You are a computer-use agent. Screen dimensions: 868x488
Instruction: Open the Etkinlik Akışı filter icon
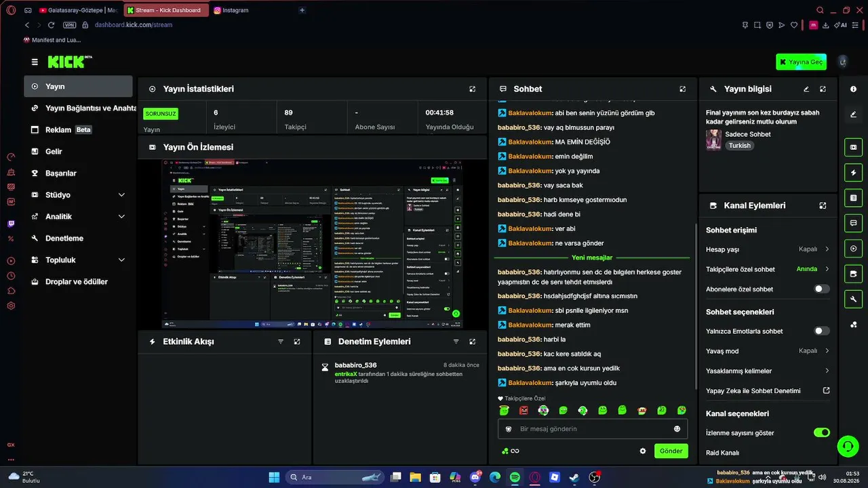coord(281,342)
